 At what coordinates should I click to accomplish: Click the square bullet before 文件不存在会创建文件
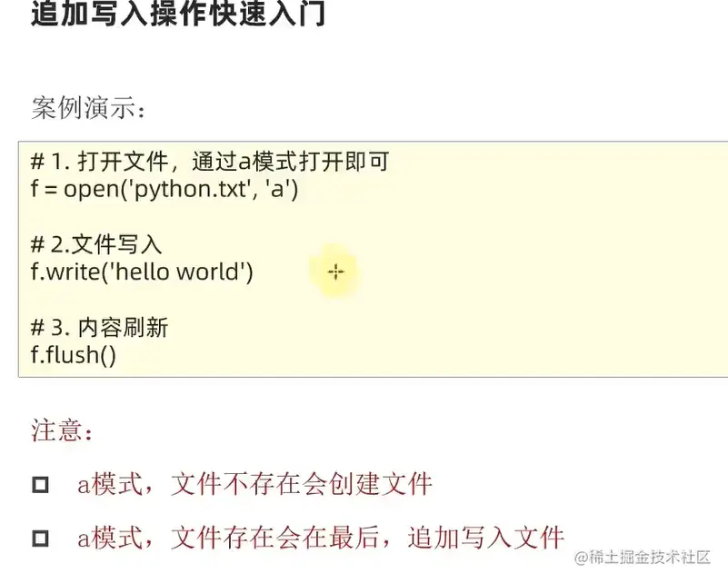(40, 485)
